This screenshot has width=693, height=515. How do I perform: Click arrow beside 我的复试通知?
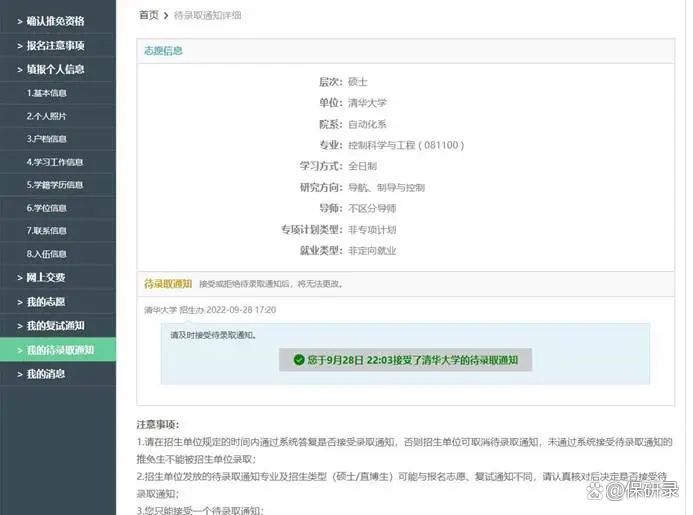coord(20,326)
